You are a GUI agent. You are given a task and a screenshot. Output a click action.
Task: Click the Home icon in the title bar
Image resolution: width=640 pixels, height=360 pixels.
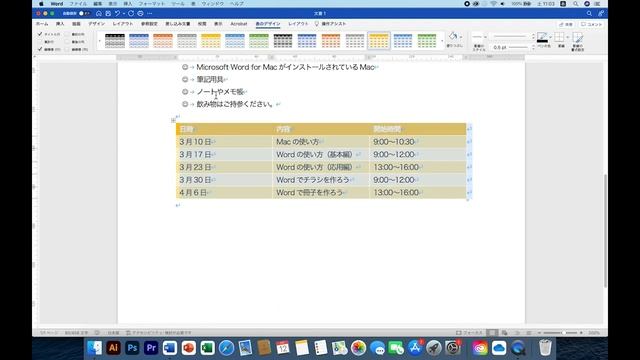tap(99, 13)
